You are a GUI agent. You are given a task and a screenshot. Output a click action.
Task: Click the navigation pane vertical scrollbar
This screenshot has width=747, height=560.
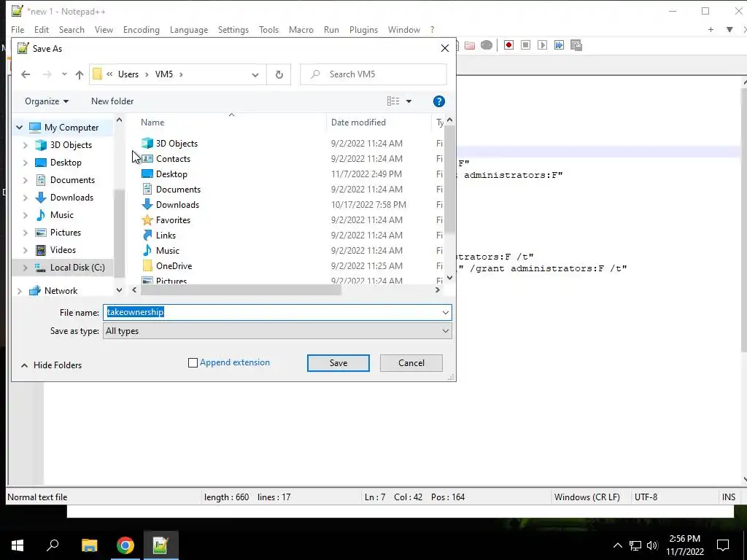click(119, 233)
